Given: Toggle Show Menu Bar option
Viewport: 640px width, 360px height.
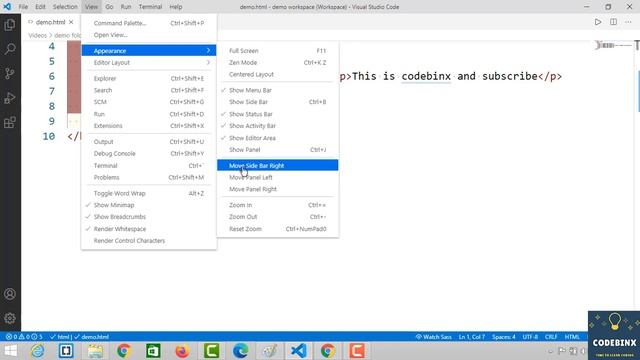Looking at the screenshot, I should click(278, 90).
